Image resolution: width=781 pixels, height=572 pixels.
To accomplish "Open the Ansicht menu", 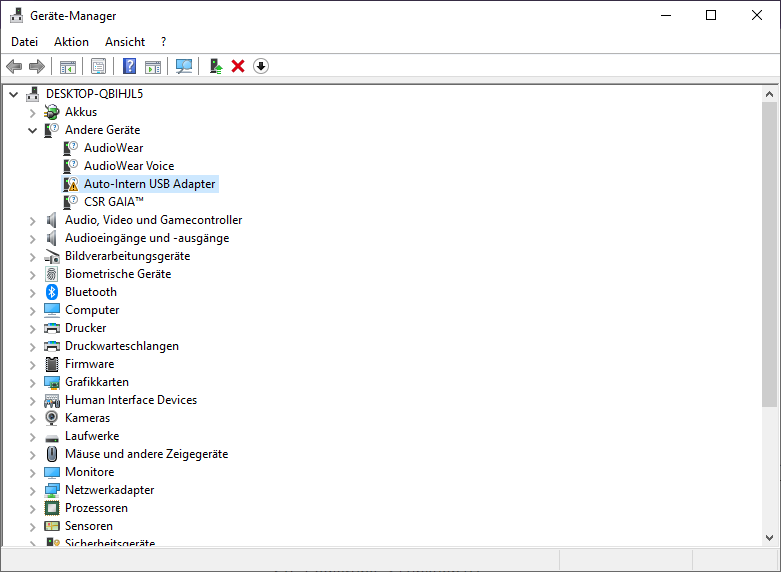I will click(125, 42).
